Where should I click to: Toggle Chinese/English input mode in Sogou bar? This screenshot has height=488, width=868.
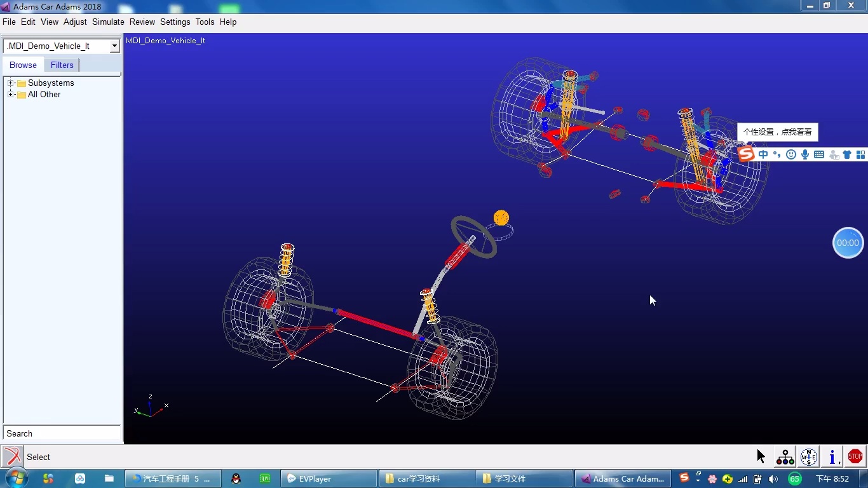[763, 154]
